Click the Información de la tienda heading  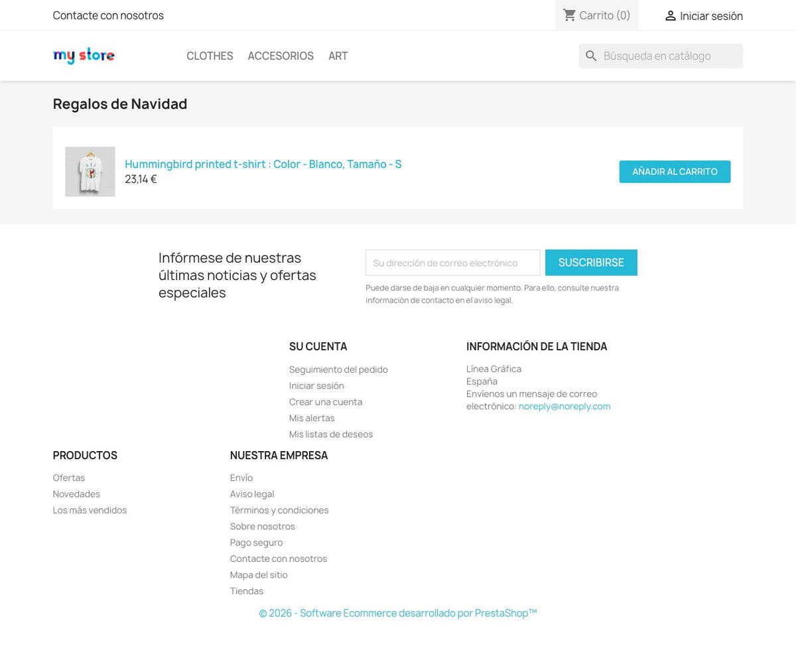(537, 346)
